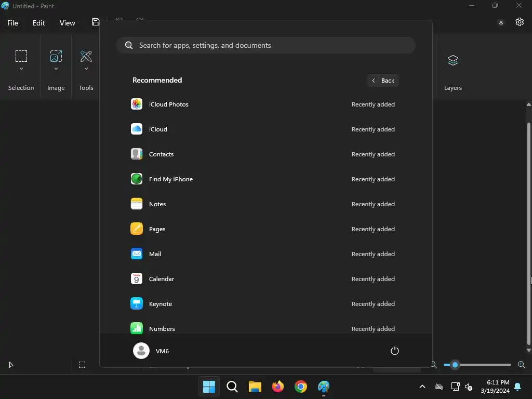This screenshot has height=399, width=532.
Task: Open the Contacts app icon
Action: point(137,154)
